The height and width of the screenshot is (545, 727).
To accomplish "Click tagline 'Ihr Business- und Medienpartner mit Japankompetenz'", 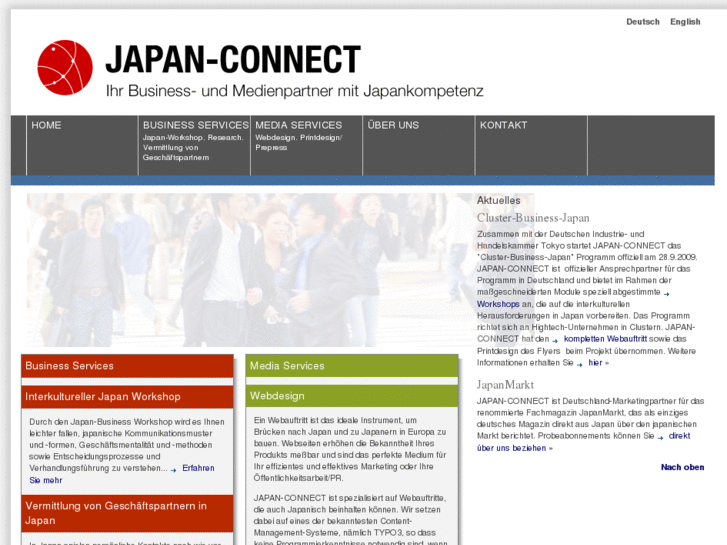I will 294,90.
